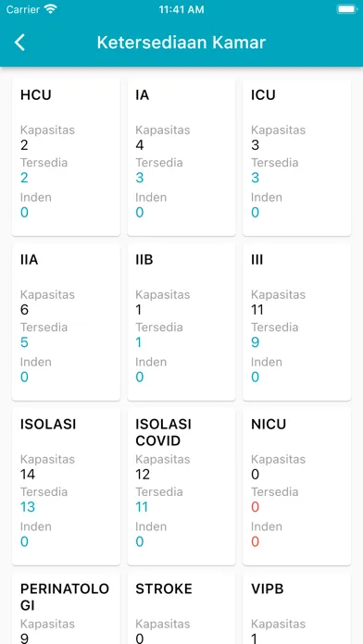Tap the 11:41 AM clock
The image size is (363, 644).
click(x=181, y=9)
